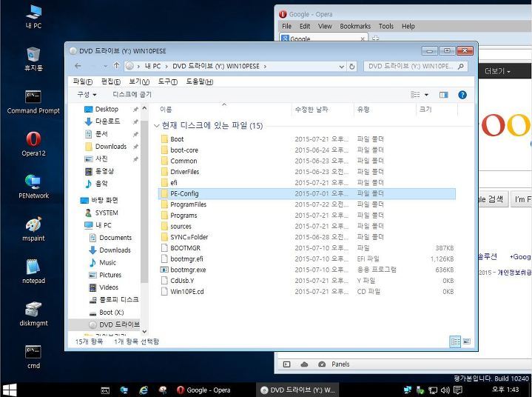
Task: Select the sources folder
Action: point(307,226)
